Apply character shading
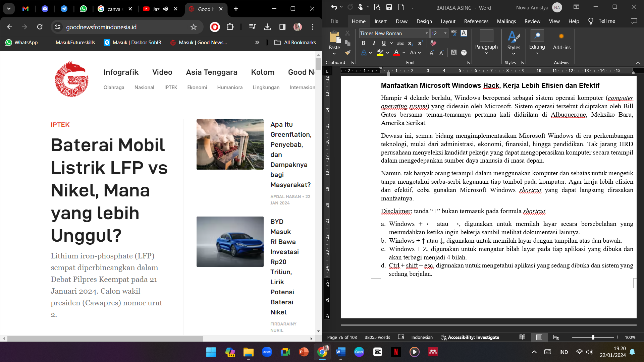644x362 pixels. click(x=453, y=53)
